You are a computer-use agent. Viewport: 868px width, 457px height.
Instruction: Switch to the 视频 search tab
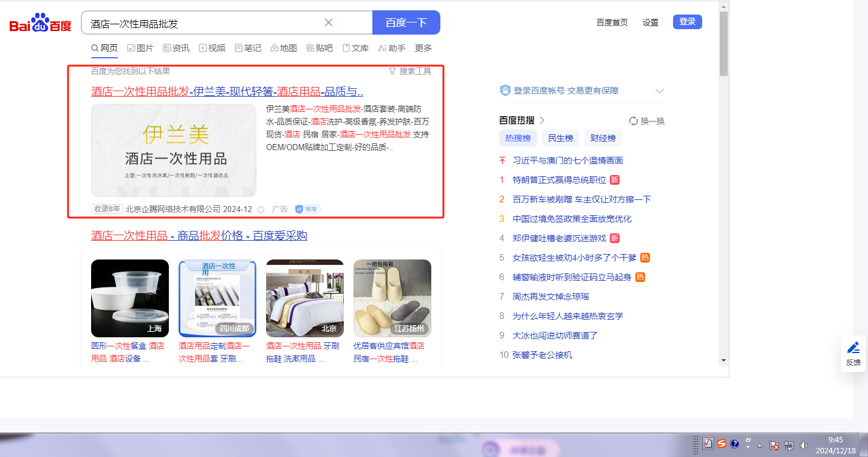212,48
